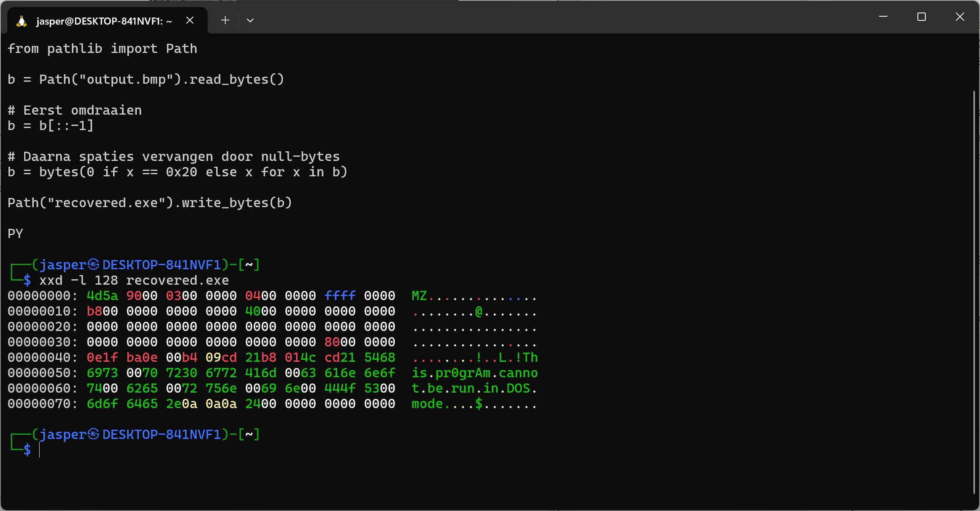Click hex offset '00000060:'
This screenshot has width=980, height=511.
click(x=43, y=388)
